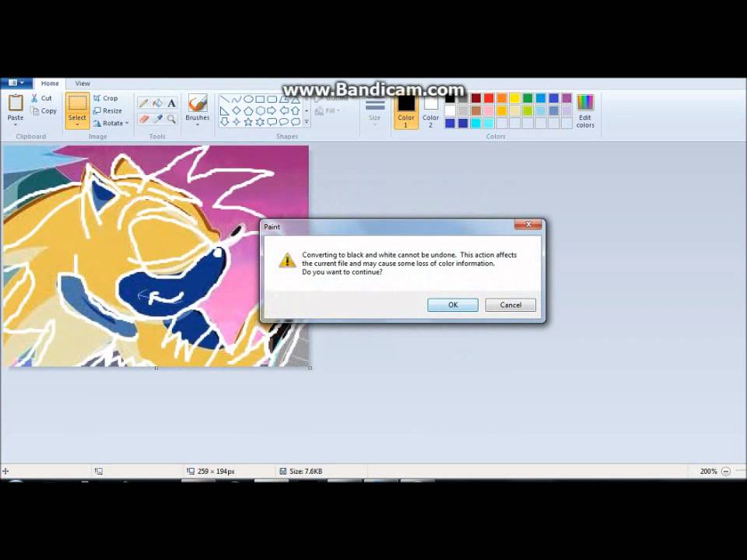
Task: Choose the Down arrow shape
Action: [x=224, y=122]
